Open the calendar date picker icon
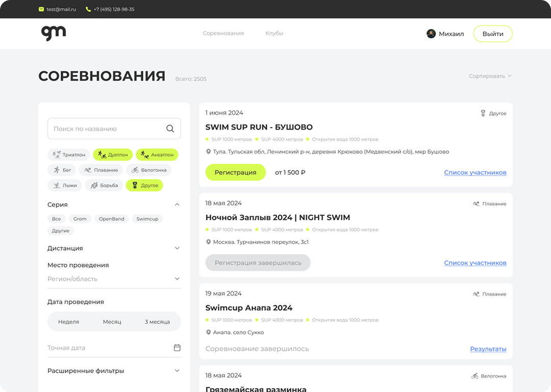551x392 pixels. point(177,348)
